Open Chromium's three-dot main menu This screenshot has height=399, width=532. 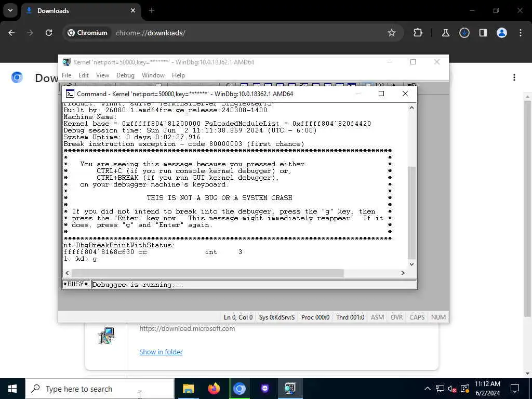pos(521,33)
